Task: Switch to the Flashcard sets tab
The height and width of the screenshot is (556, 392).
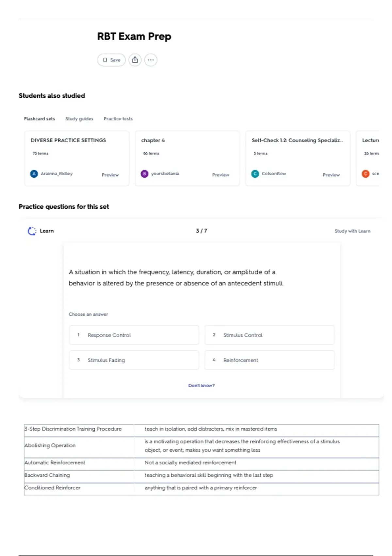Action: pyautogui.click(x=40, y=119)
